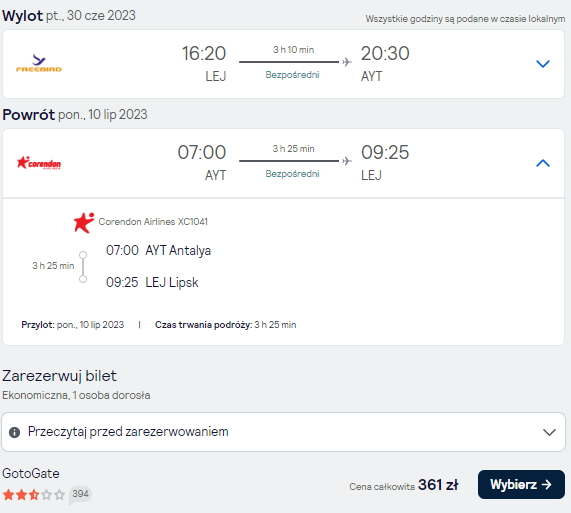Click the GotoGate provider name

31,474
